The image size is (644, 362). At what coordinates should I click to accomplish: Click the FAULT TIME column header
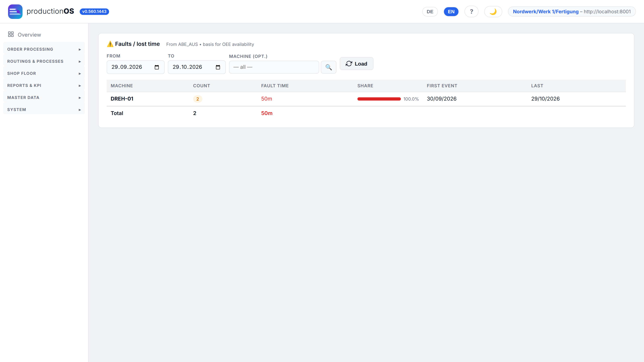(x=275, y=86)
